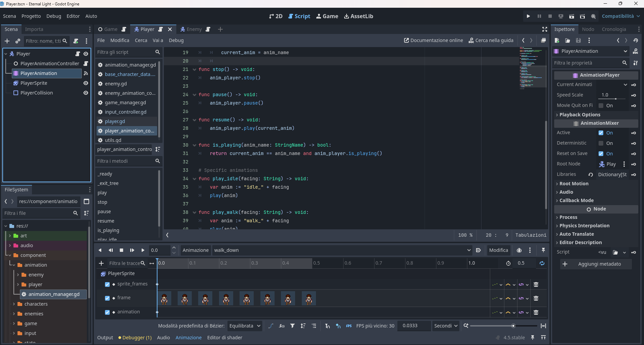The image size is (644, 345).
Task: Run the project with the play icon
Action: click(528, 16)
